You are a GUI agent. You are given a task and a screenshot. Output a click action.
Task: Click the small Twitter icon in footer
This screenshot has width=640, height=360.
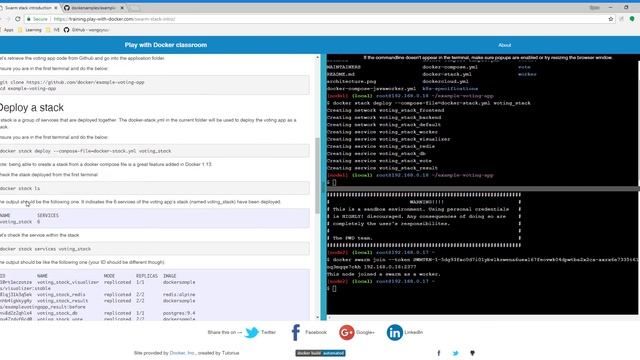456,353
